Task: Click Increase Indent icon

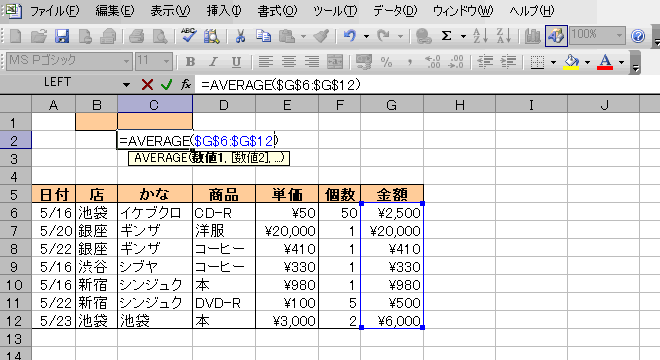Action: (508, 62)
